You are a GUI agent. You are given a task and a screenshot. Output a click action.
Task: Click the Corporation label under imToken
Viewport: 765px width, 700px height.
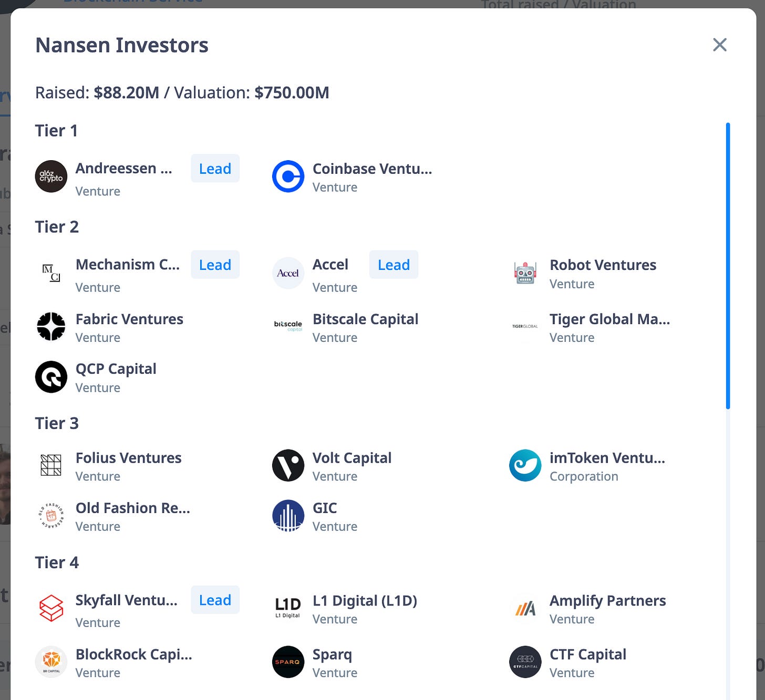584,476
